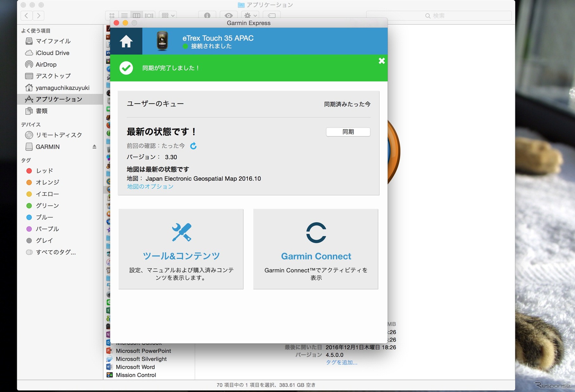Screen dimensions: 575x392
Task: Switch Finder to list view
Action: (124, 16)
